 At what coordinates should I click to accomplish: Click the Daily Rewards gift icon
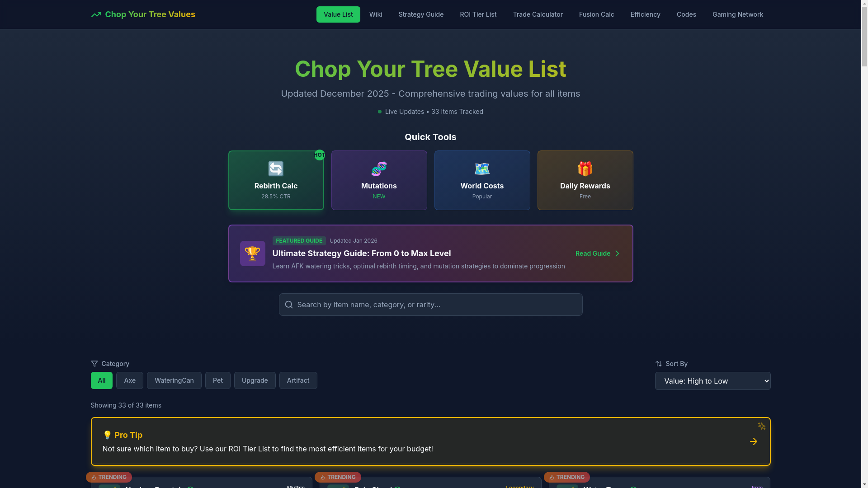[585, 169]
